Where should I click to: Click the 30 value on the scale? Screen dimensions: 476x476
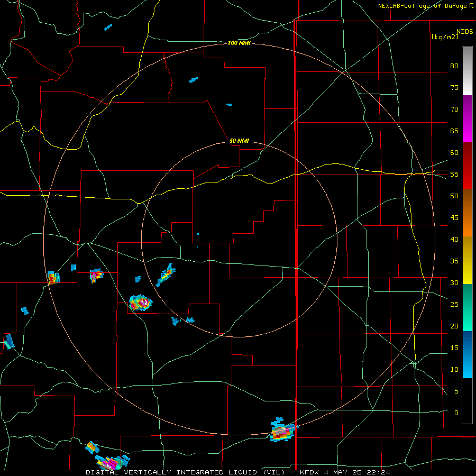click(454, 282)
